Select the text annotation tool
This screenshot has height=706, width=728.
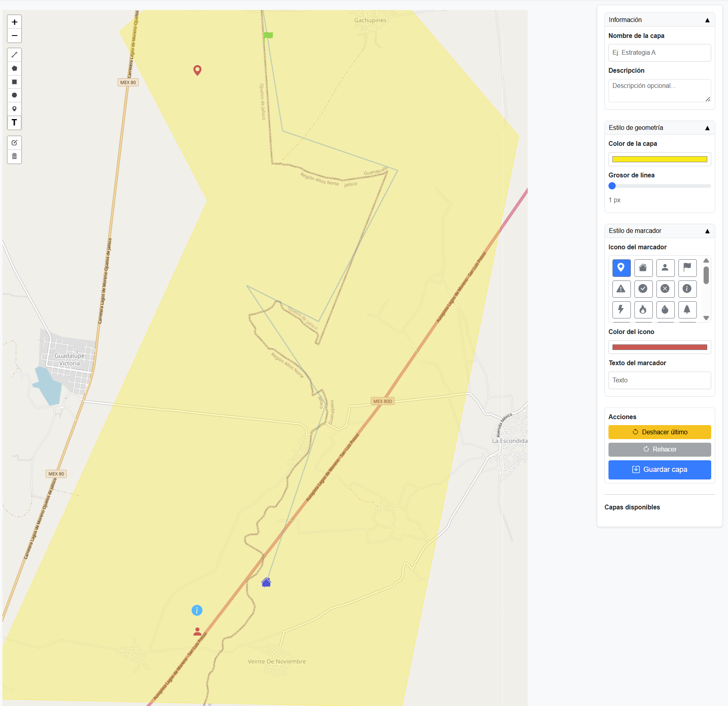[x=14, y=123]
